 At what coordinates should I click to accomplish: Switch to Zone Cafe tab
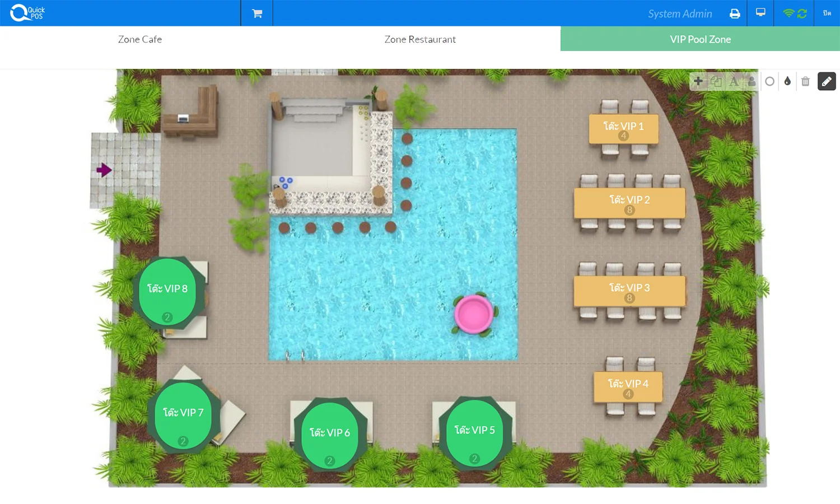(x=140, y=39)
